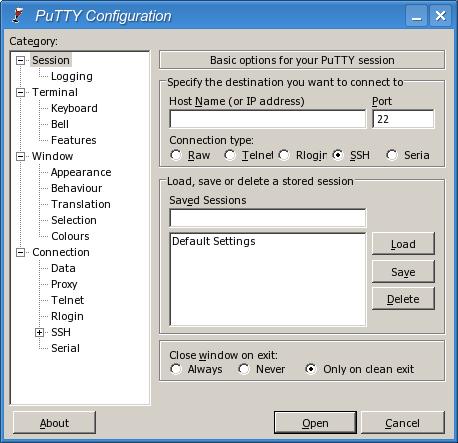Screen dimensions: 458x443
Task: Choose Never for close window on exit
Action: click(x=244, y=369)
